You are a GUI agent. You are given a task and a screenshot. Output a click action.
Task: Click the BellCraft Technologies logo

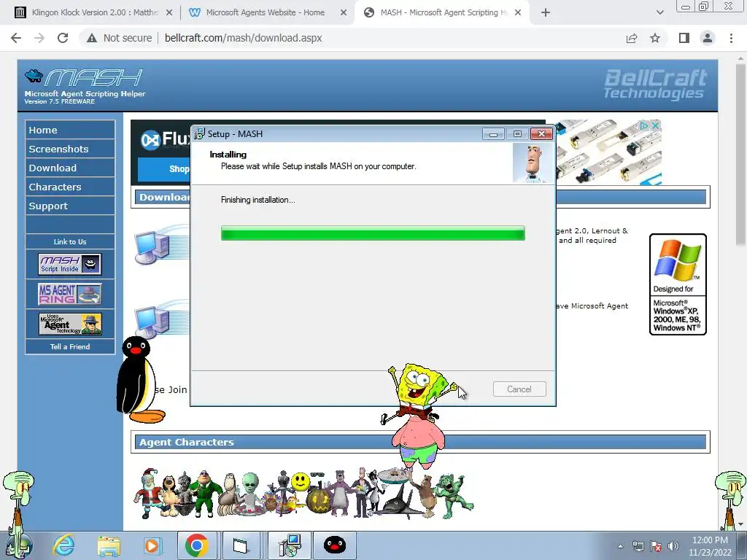(654, 85)
